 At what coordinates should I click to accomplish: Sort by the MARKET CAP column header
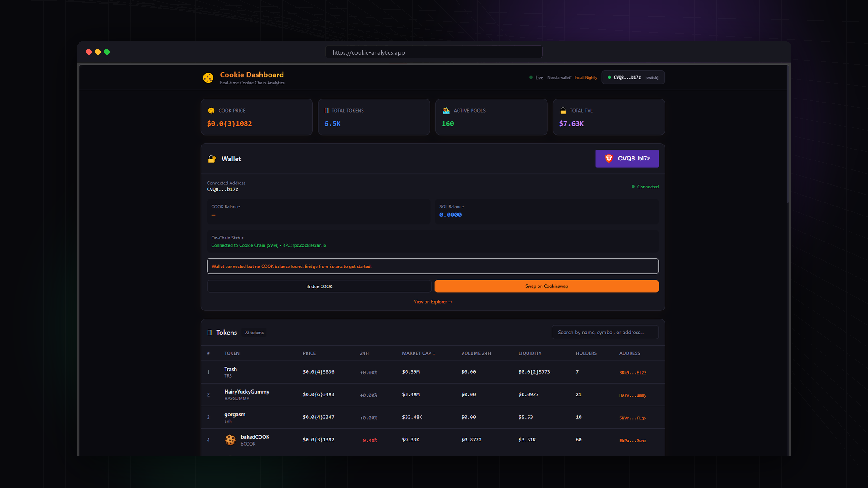coord(418,353)
